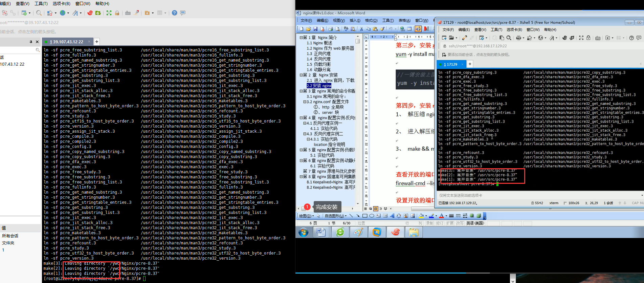Screen dimensions: 644x283
Task: Insert WordArt from the Word drawing toolbar
Action: 392,216
